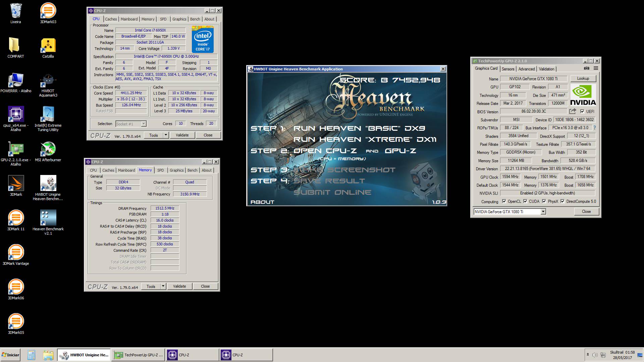Open the Sensors tab in GPU-Z

[x=508, y=69]
